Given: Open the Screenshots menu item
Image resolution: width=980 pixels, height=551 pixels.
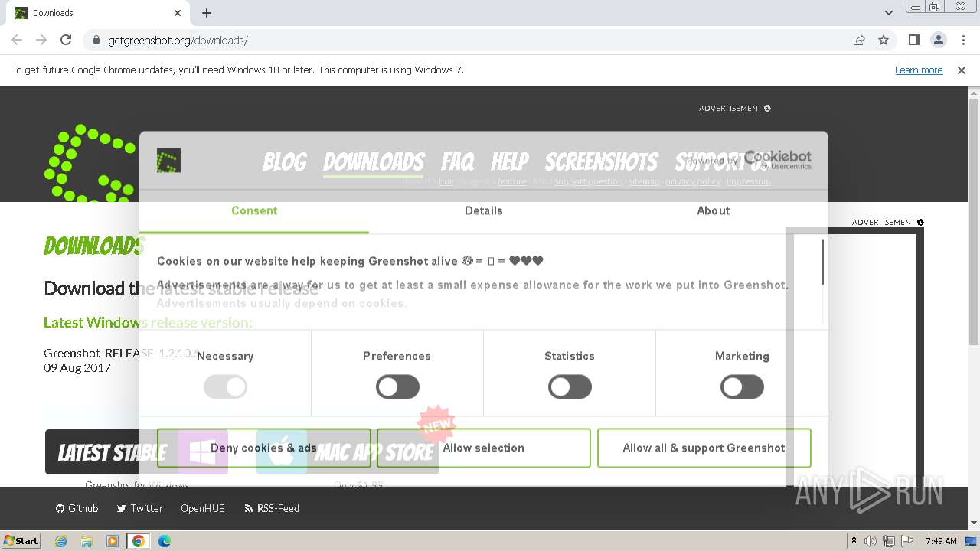Looking at the screenshot, I should click(x=601, y=161).
